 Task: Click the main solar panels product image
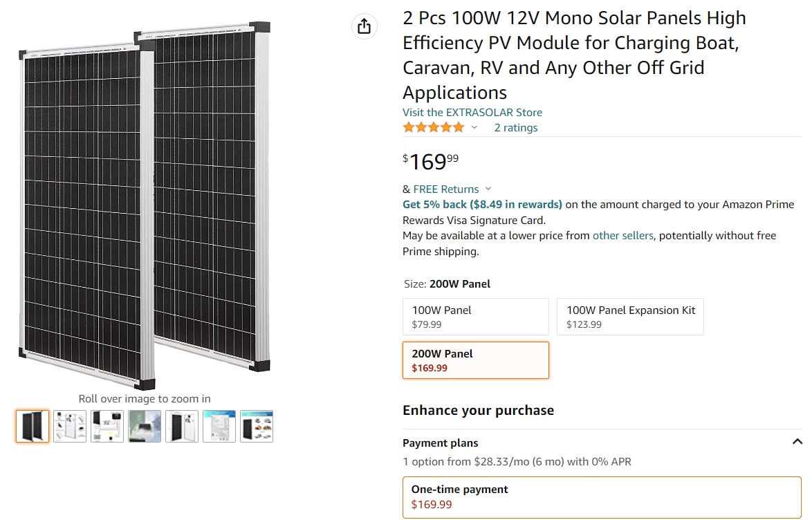(x=144, y=207)
